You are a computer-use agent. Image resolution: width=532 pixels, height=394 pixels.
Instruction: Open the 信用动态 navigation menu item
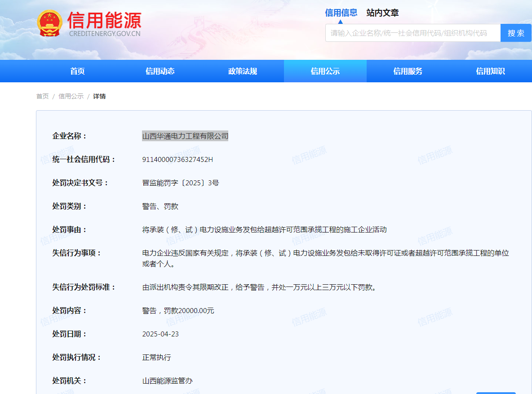[160, 71]
